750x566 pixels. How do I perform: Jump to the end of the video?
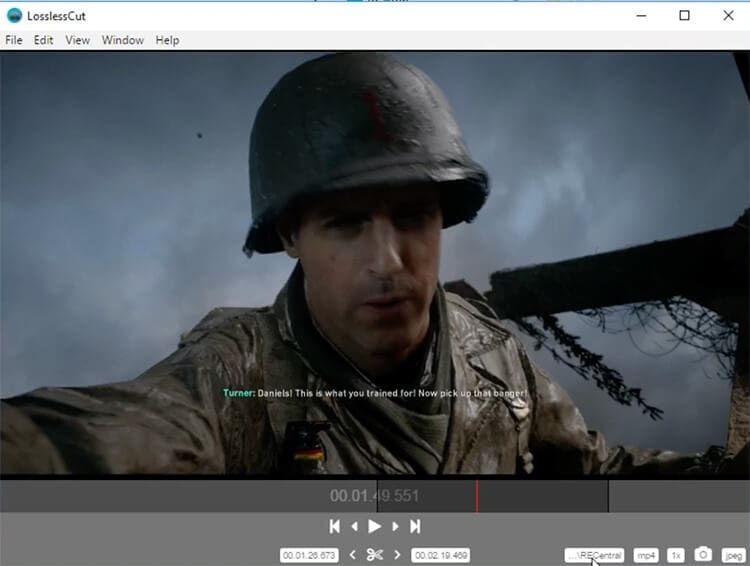tap(415, 526)
